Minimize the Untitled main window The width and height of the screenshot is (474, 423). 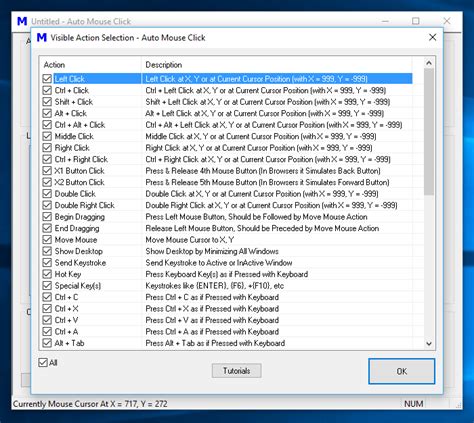385,21
